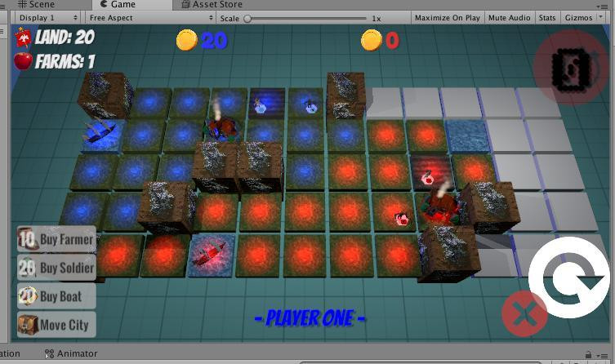Click the blue player's gold coin icon
The width and height of the screenshot is (615, 364).
click(x=187, y=40)
